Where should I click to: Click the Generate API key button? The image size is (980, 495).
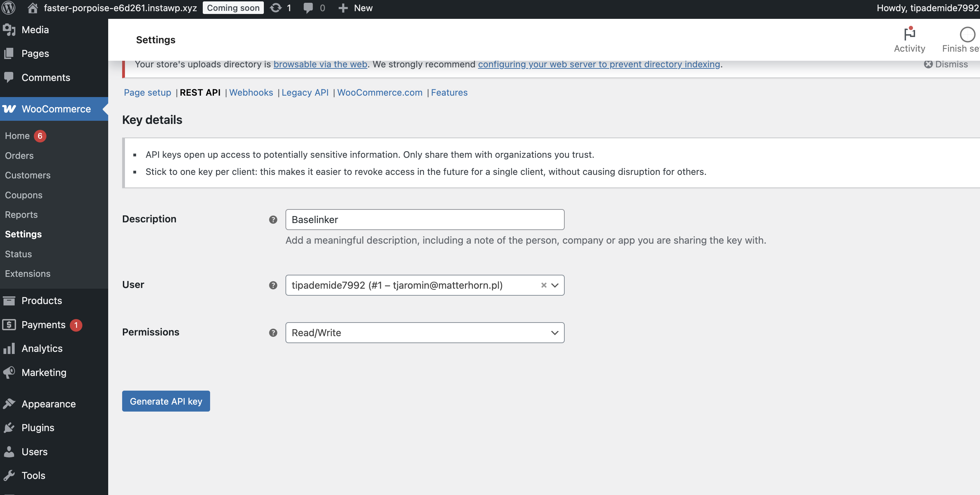point(166,401)
